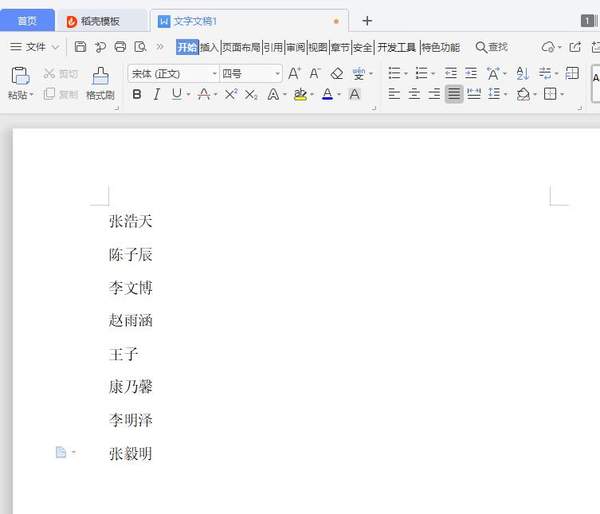Click the Print icon

(x=120, y=47)
